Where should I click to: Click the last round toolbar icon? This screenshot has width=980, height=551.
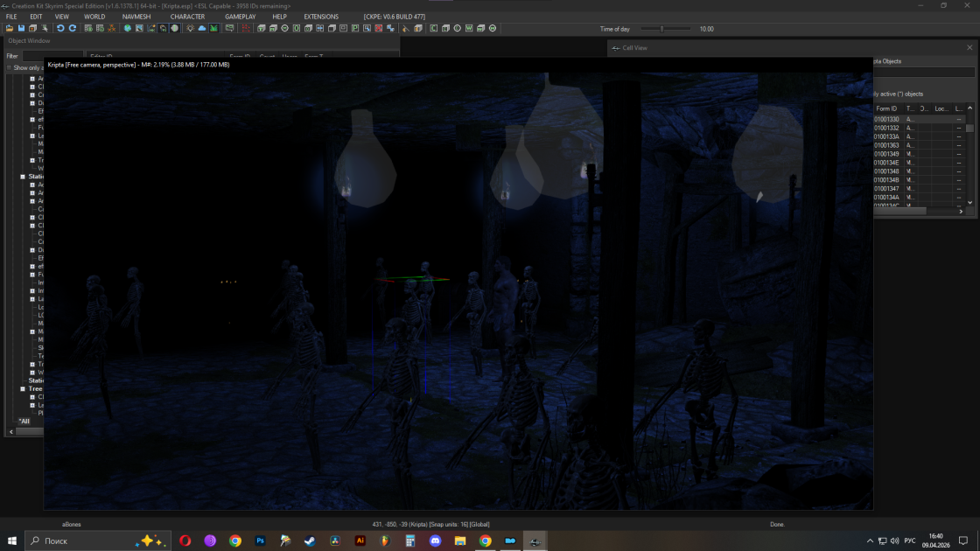coord(493,28)
